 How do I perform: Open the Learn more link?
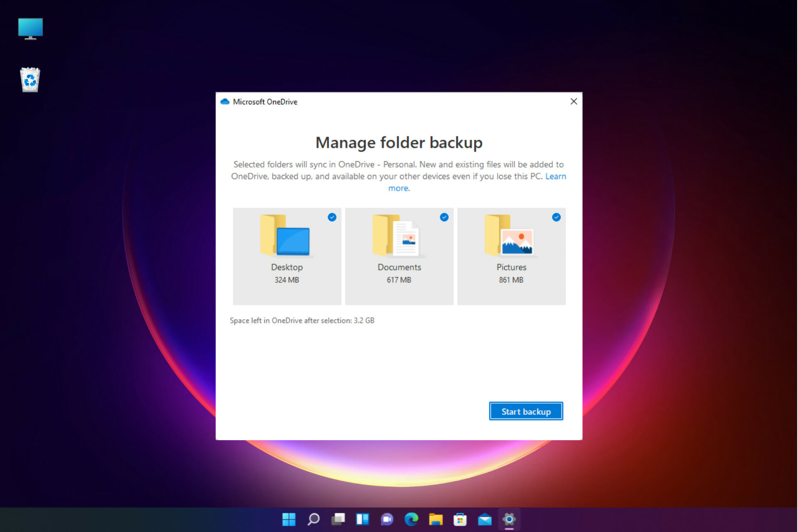click(555, 176)
